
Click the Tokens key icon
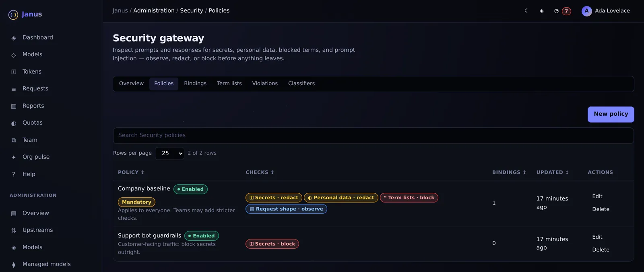click(x=14, y=72)
